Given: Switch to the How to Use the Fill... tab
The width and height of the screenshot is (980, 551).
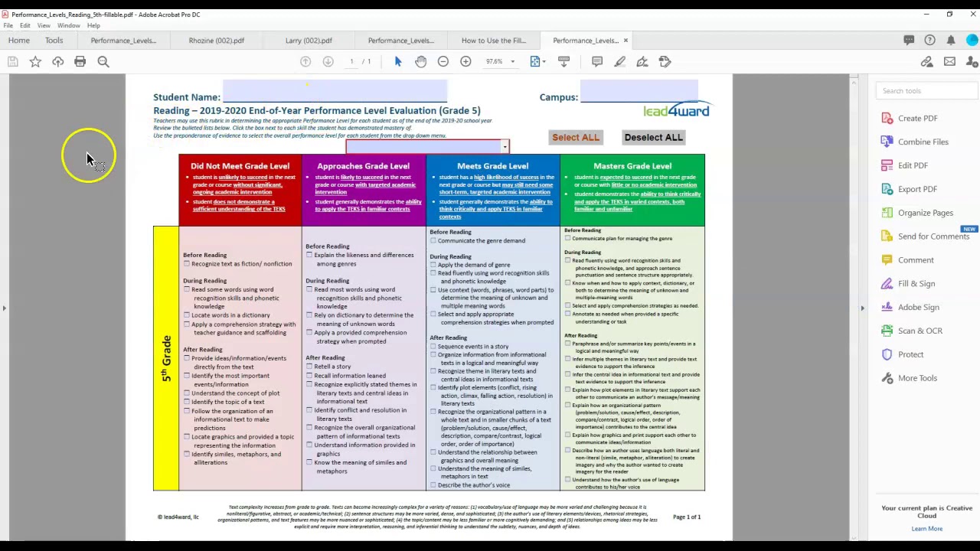Looking at the screenshot, I should pyautogui.click(x=494, y=41).
